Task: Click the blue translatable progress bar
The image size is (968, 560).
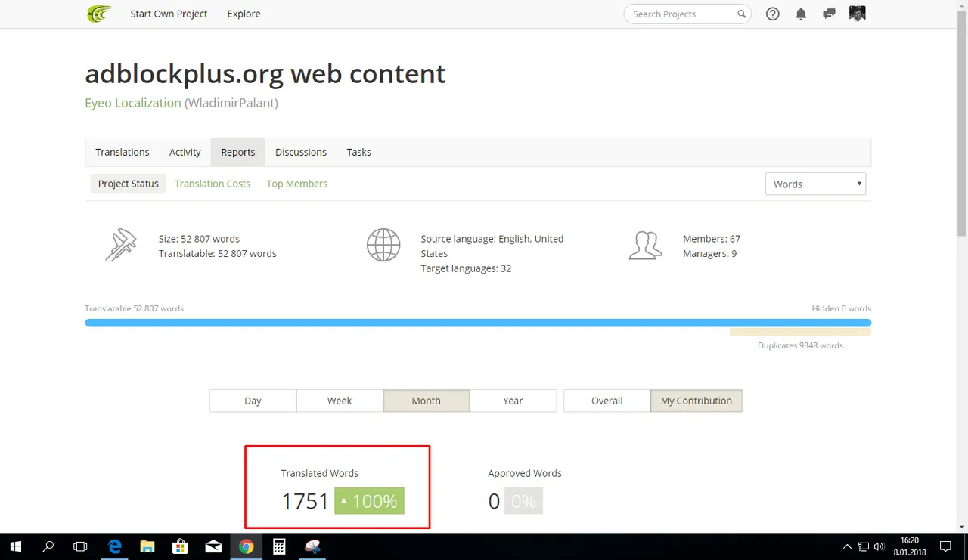Action: 478,323
